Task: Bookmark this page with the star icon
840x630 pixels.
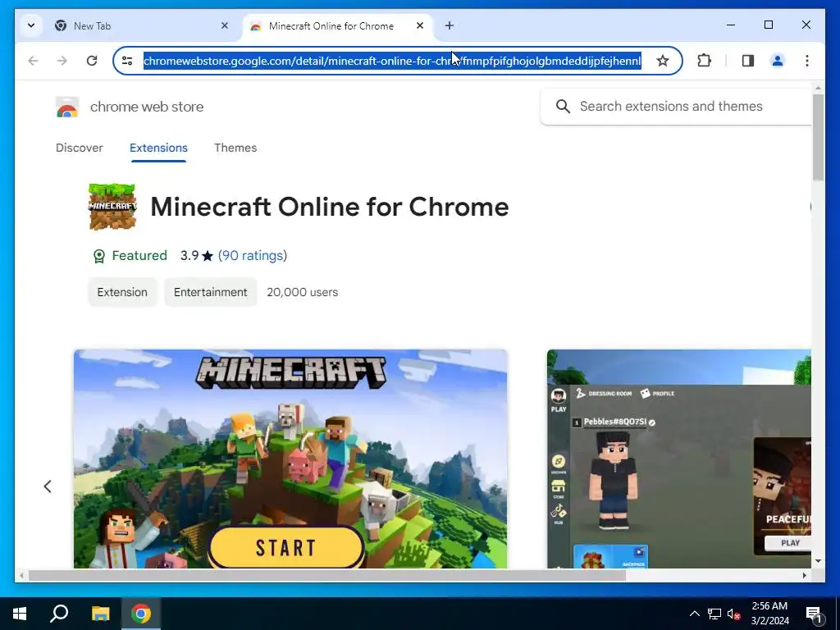Action: (663, 61)
